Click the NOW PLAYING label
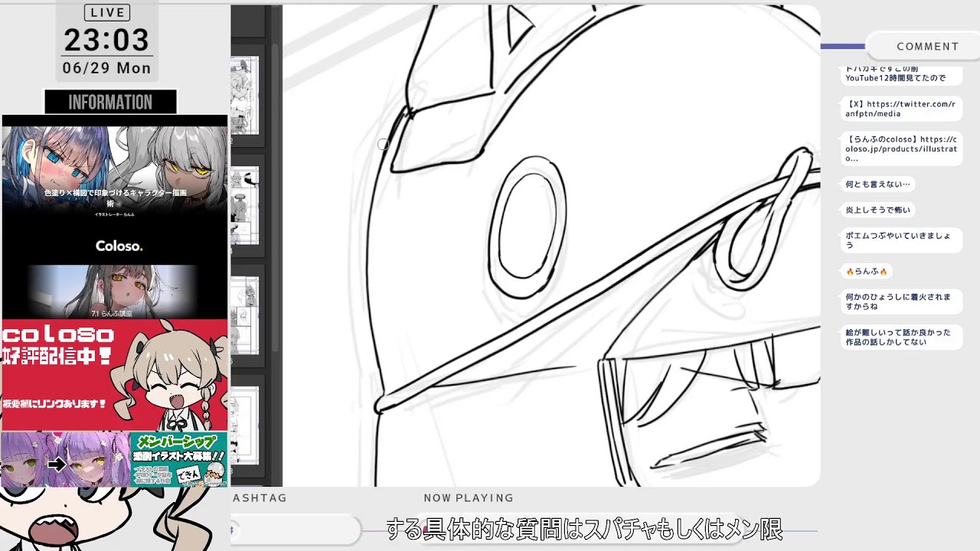 point(469,497)
